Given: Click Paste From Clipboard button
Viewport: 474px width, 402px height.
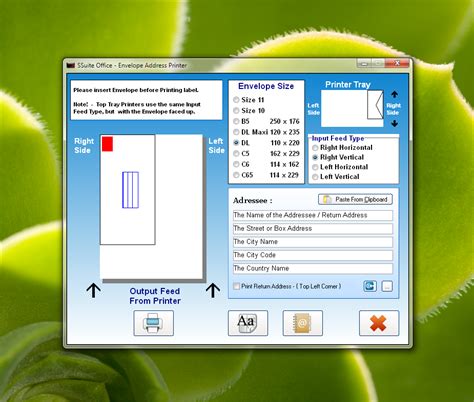Looking at the screenshot, I should click(355, 199).
